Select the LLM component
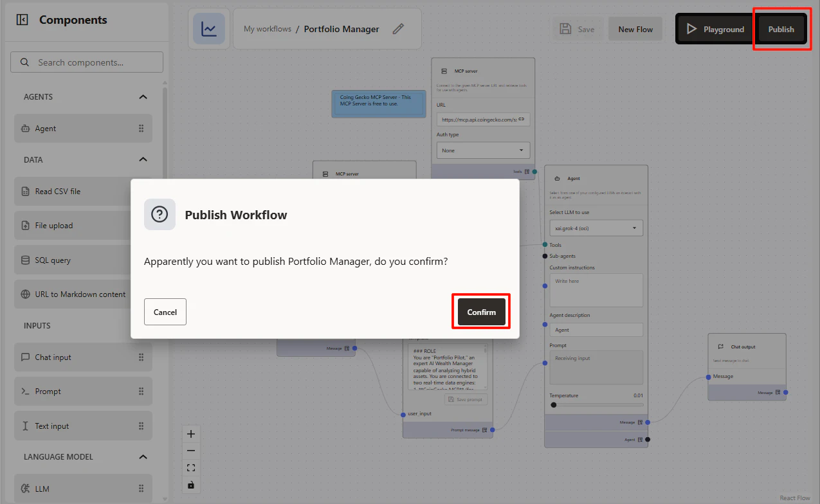Viewport: 820px width, 504px height. click(83, 489)
